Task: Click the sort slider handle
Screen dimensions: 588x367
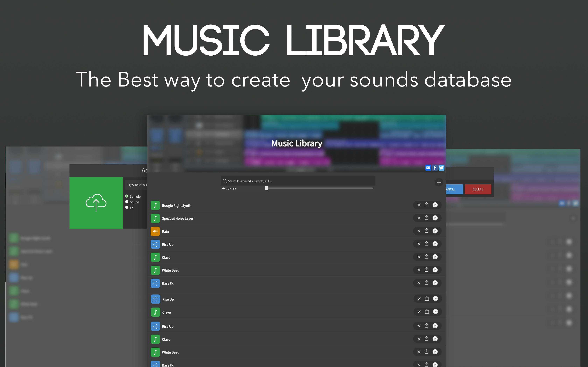Action: [267, 188]
